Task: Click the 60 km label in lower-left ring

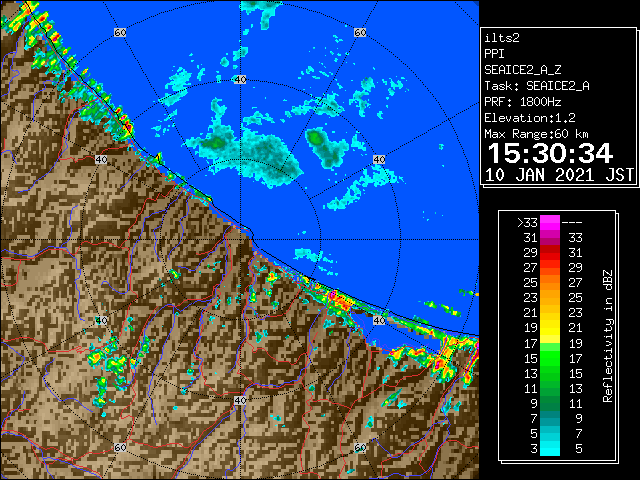Action: tap(120, 447)
